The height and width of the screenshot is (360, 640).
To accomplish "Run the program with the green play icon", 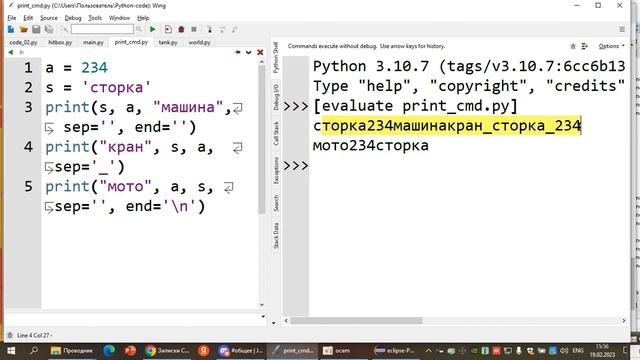I will (153, 29).
